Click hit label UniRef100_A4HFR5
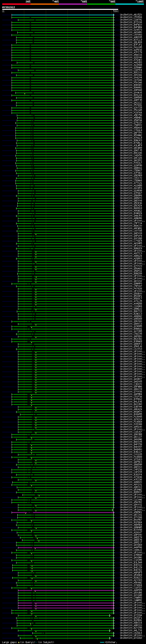This screenshot has height=644, width=146. [x=131, y=590]
